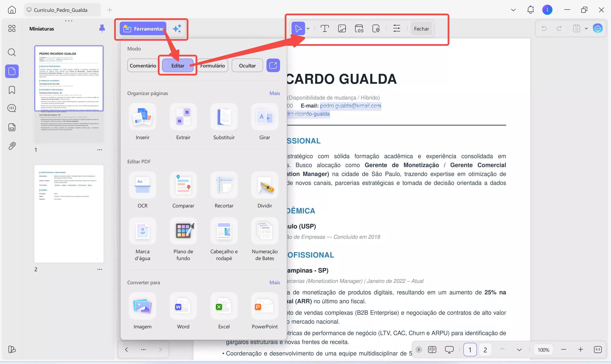Click the selection pointer tool
The width and height of the screenshot is (611, 364).
298,29
